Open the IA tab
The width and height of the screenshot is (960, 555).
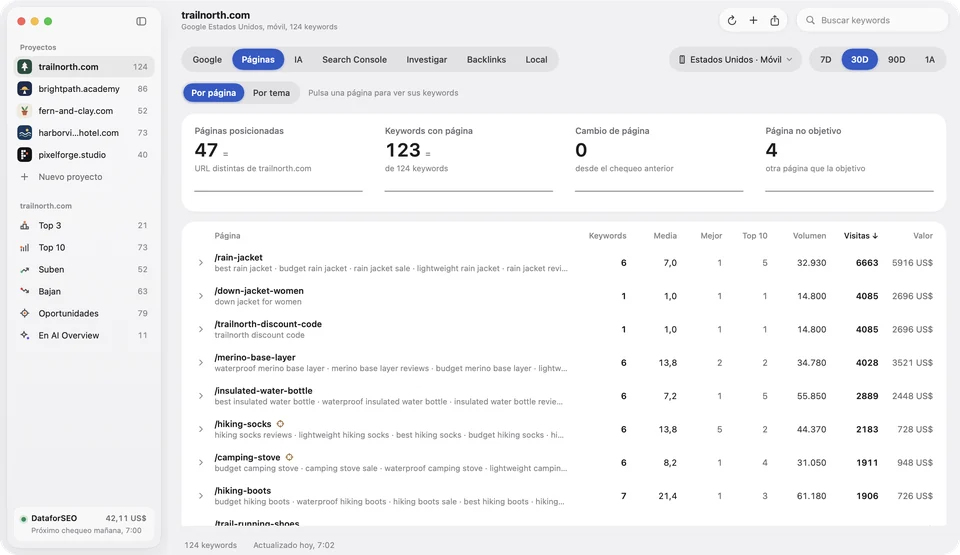(298, 59)
